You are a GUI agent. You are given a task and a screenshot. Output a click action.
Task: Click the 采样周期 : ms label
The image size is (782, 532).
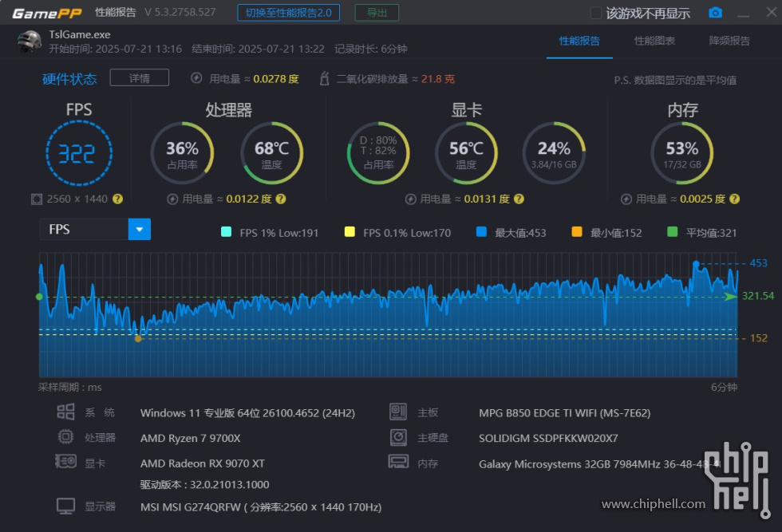click(70, 388)
